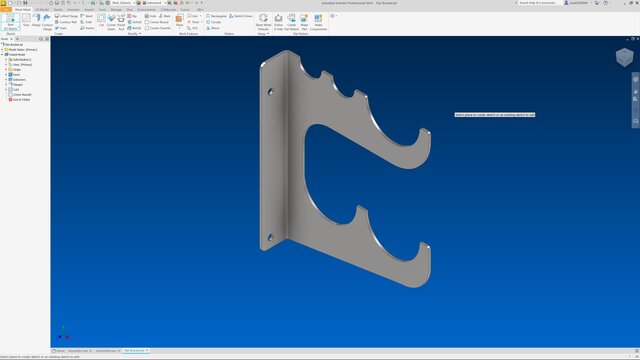Activate the Derive command

point(87,28)
